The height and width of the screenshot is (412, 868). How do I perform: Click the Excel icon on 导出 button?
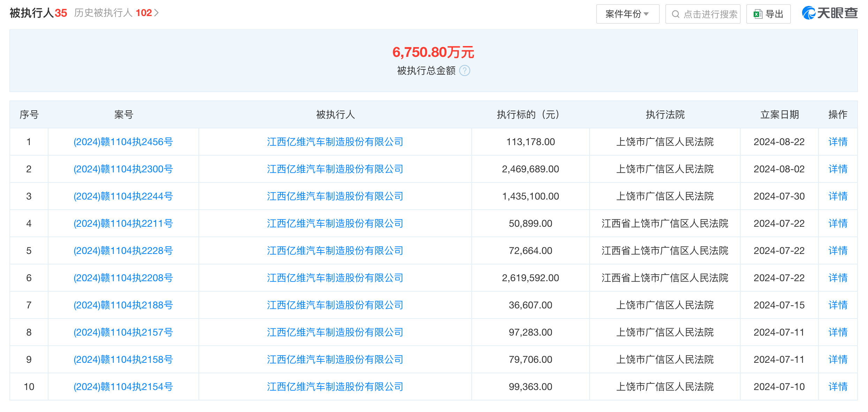point(758,14)
